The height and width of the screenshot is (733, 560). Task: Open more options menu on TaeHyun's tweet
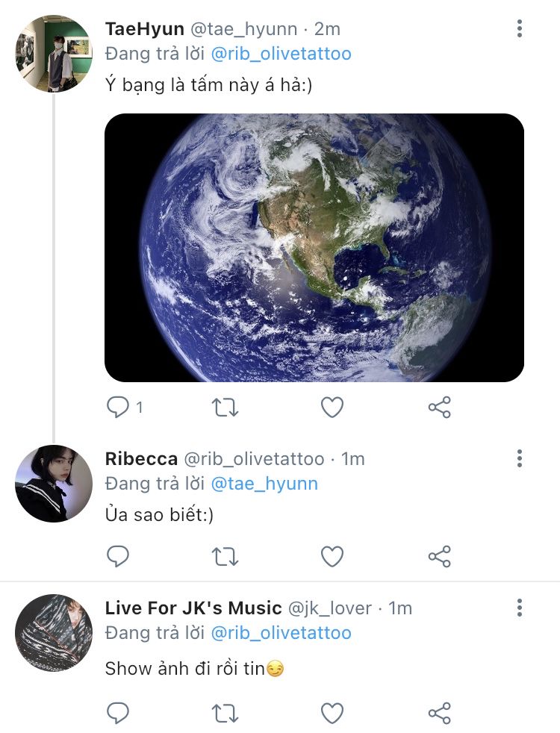520,29
